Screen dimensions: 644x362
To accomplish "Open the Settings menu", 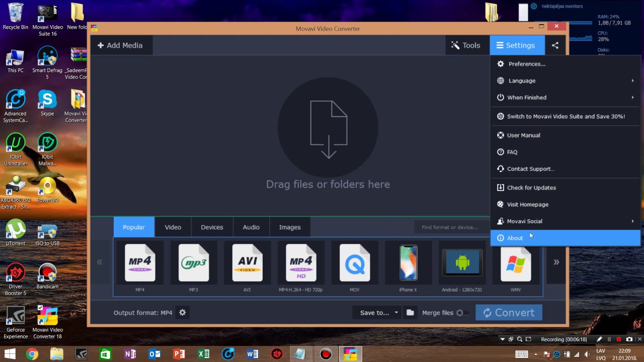I will (x=517, y=45).
